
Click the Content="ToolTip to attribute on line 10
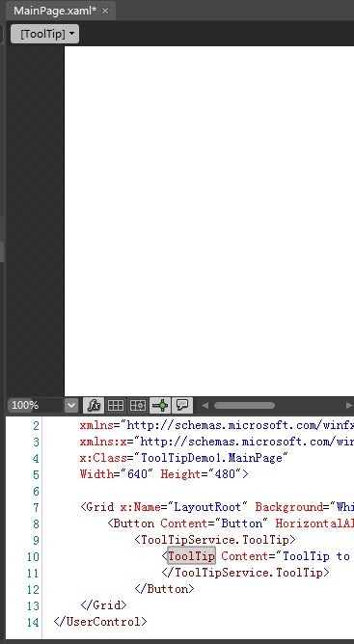286,556
